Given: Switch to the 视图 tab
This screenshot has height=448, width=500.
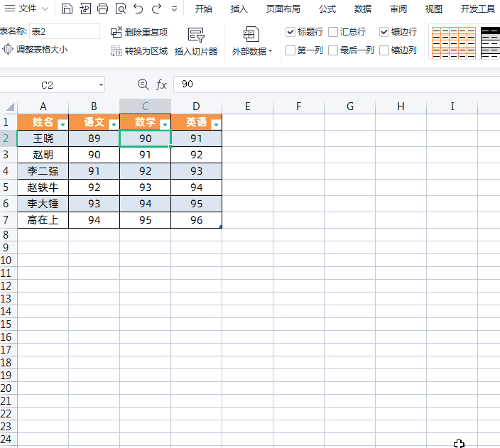Looking at the screenshot, I should [x=434, y=9].
